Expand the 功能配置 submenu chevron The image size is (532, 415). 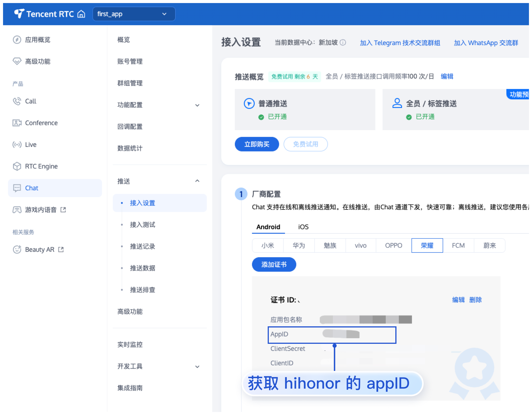[x=197, y=105]
